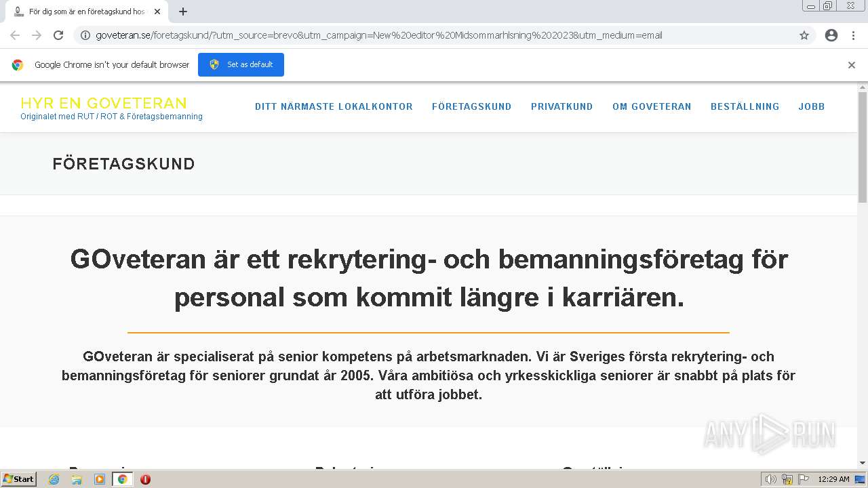Screen dimensions: 868x488
Task: Click the network tray icon
Action: tap(787, 479)
